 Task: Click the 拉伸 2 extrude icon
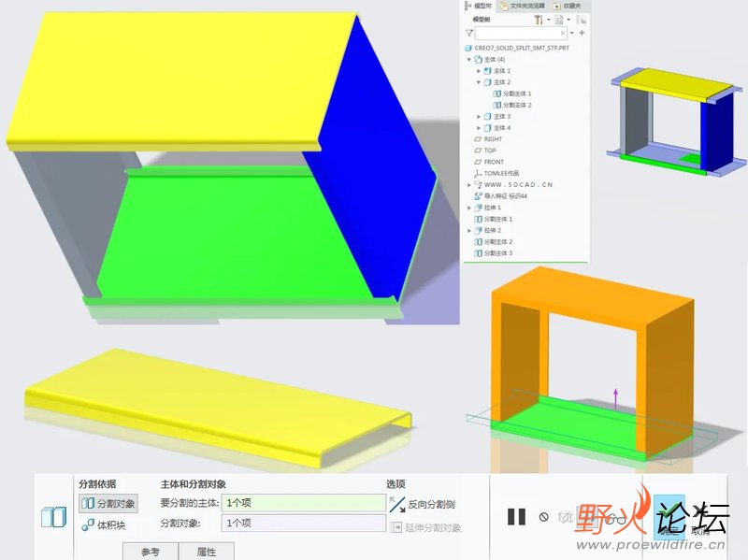(x=478, y=230)
